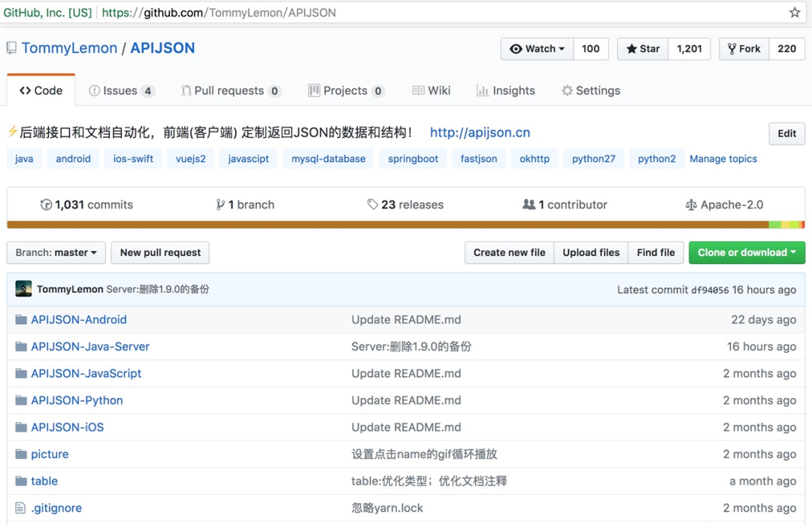The image size is (812, 526).
Task: Select the python27 topic tag
Action: point(593,159)
